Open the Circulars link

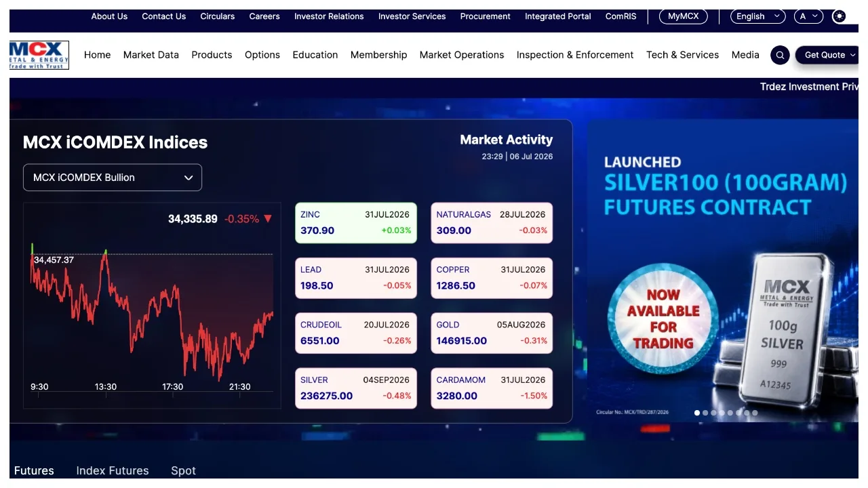point(218,16)
